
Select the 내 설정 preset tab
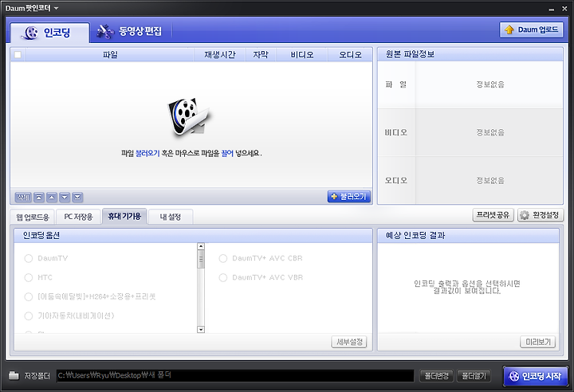(x=171, y=217)
